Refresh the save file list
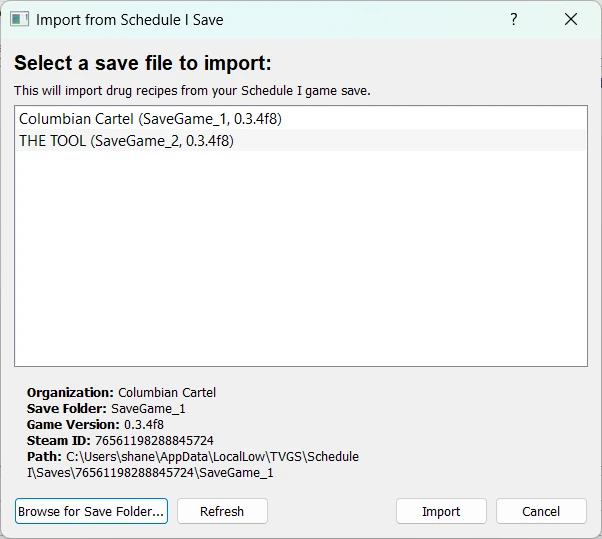This screenshot has width=602, height=539. [x=222, y=511]
